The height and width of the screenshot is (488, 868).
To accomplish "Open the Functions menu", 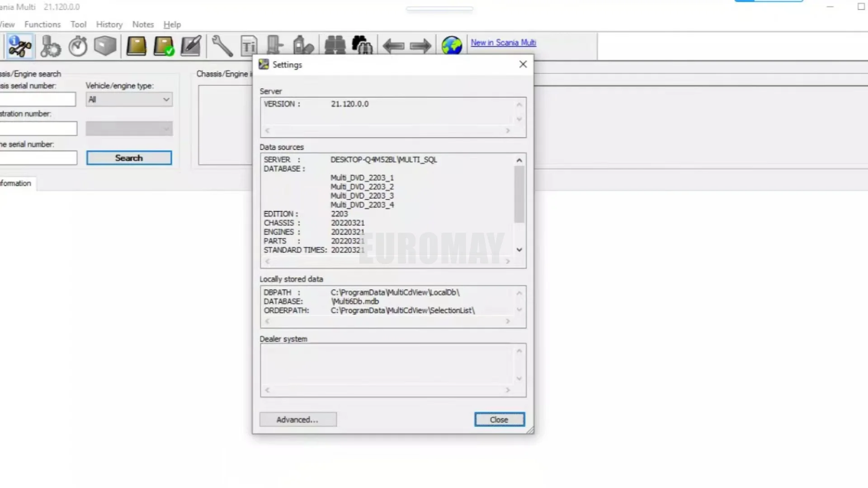I will [x=42, y=24].
